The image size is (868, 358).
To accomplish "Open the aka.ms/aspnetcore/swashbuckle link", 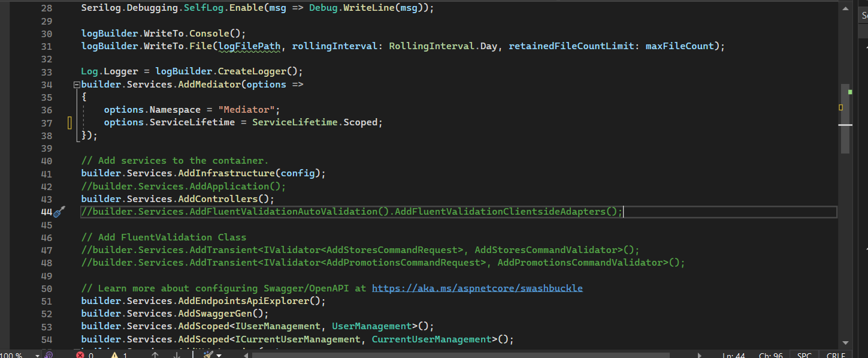I will [477, 288].
